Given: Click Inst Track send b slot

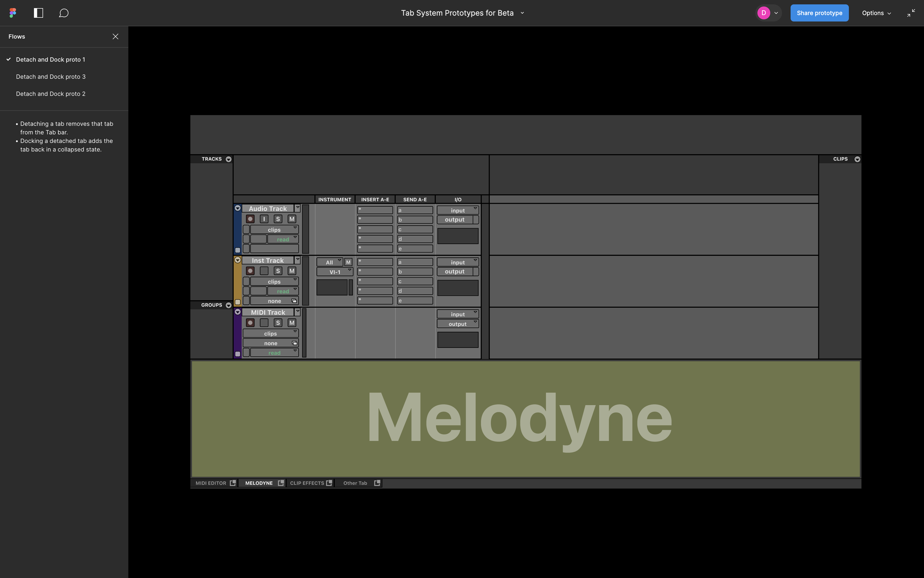Looking at the screenshot, I should [x=415, y=272].
